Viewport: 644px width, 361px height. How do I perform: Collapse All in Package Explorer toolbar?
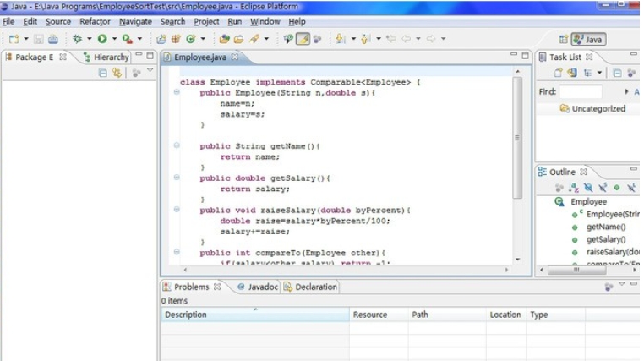(102, 73)
